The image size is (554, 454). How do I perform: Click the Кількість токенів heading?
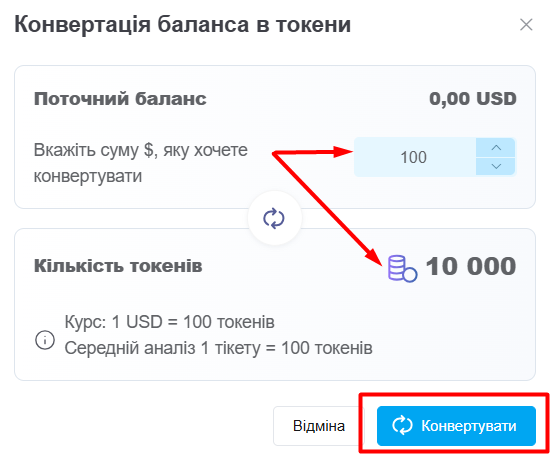pos(118,266)
